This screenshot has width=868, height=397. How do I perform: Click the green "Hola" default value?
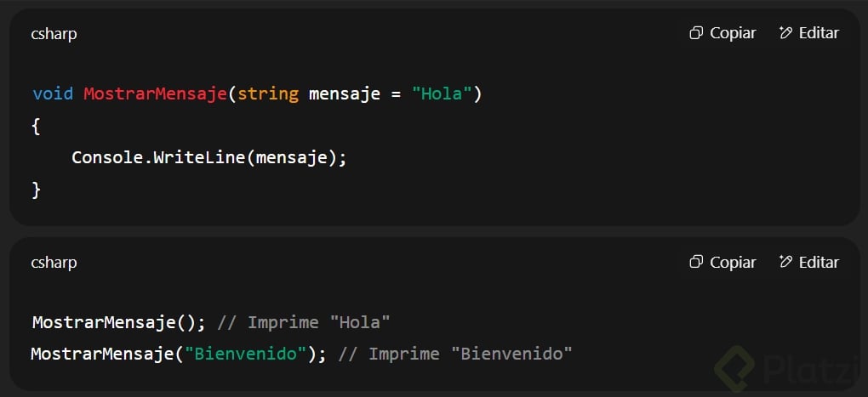pyautogui.click(x=443, y=94)
